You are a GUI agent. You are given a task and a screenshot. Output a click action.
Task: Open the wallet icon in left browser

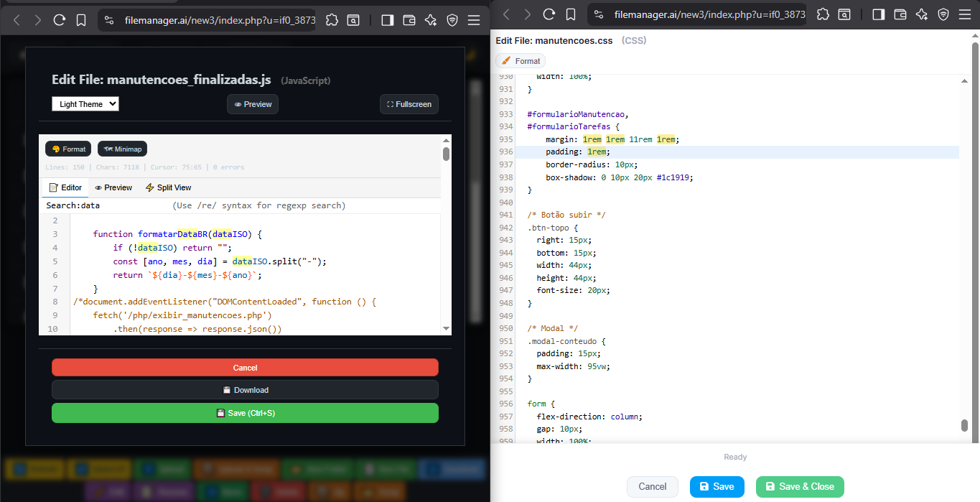tap(409, 21)
